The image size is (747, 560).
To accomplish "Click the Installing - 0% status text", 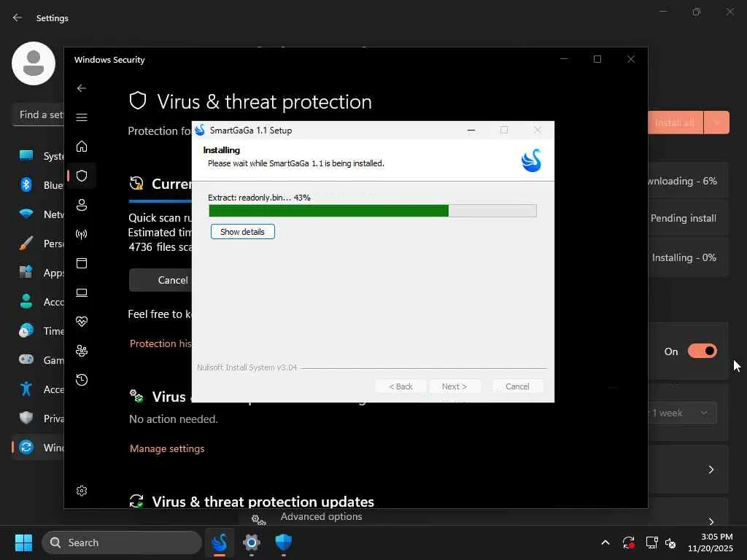I will click(684, 257).
